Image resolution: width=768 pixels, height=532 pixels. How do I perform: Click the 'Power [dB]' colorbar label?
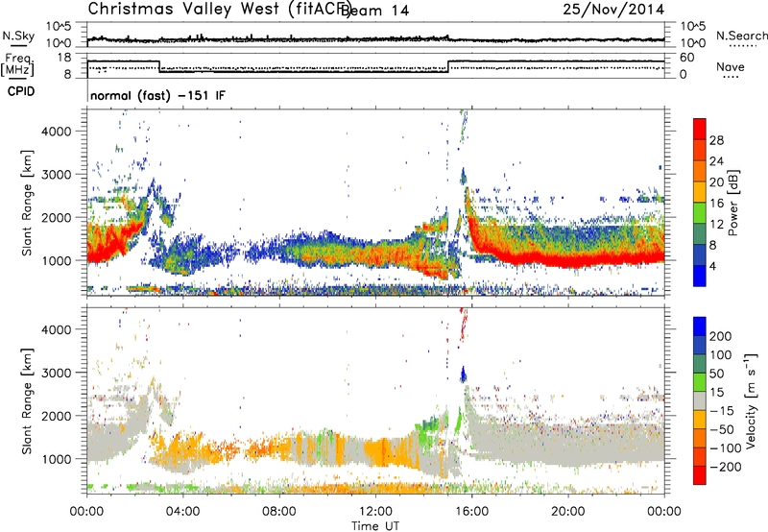tap(733, 203)
